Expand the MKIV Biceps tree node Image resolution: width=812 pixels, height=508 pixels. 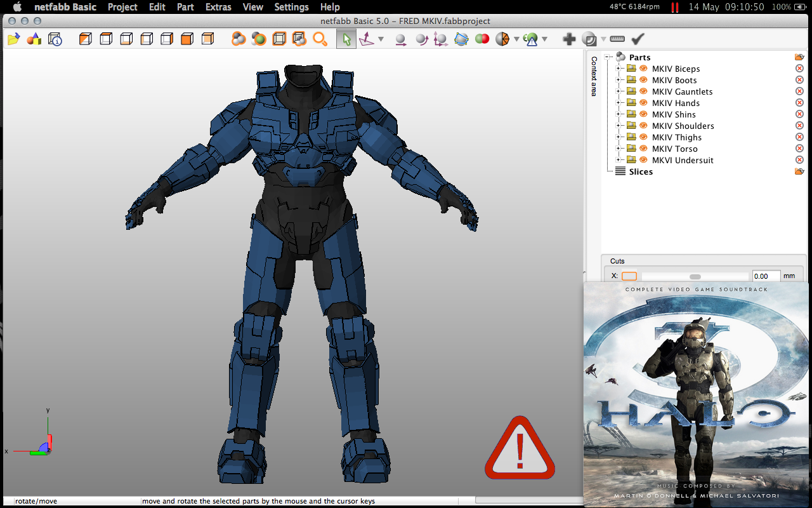pyautogui.click(x=618, y=69)
